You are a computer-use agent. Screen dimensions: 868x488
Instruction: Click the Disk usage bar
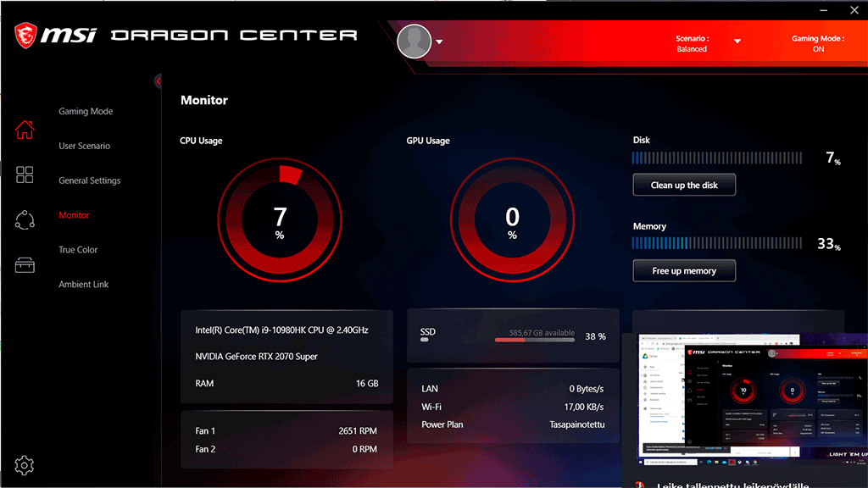pyautogui.click(x=717, y=158)
